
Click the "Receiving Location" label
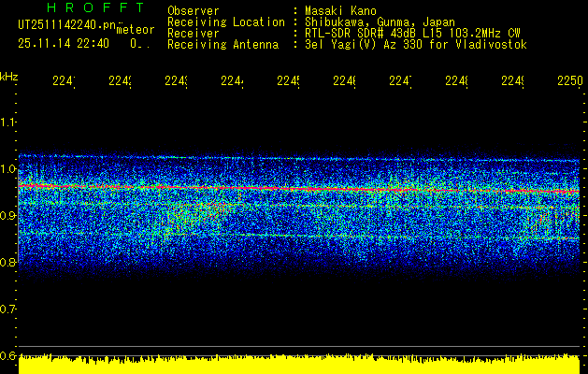coord(226,22)
